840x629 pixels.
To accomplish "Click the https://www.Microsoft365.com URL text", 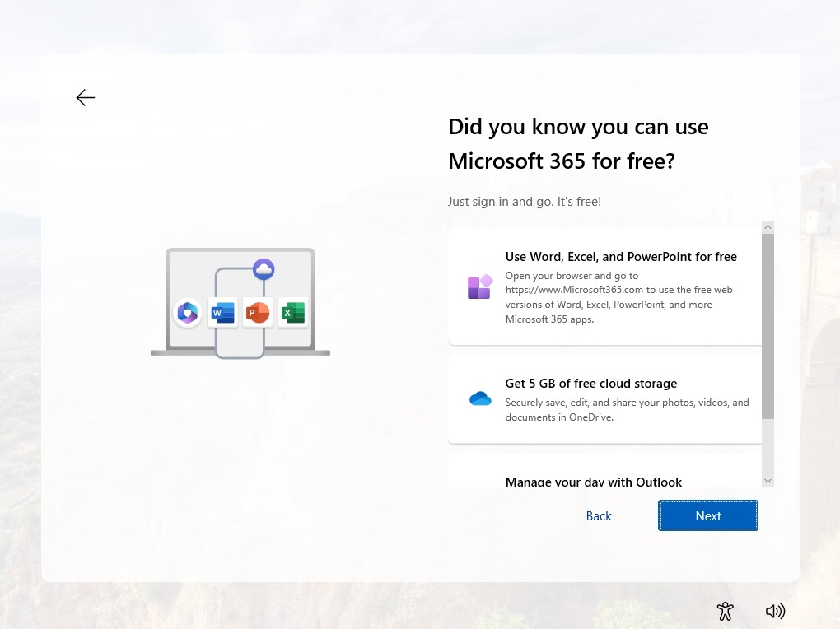I will point(574,290).
